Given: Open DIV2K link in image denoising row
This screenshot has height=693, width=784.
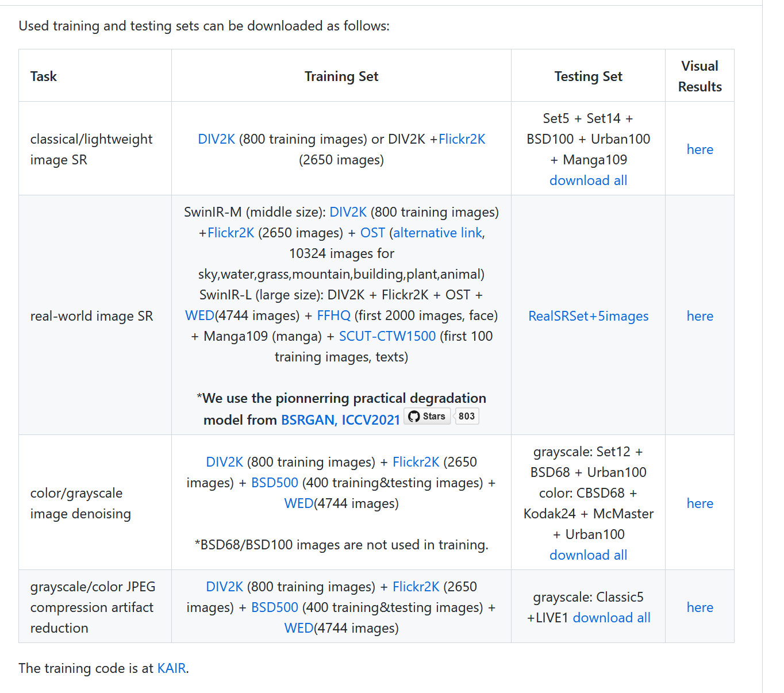Looking at the screenshot, I should 224,462.
